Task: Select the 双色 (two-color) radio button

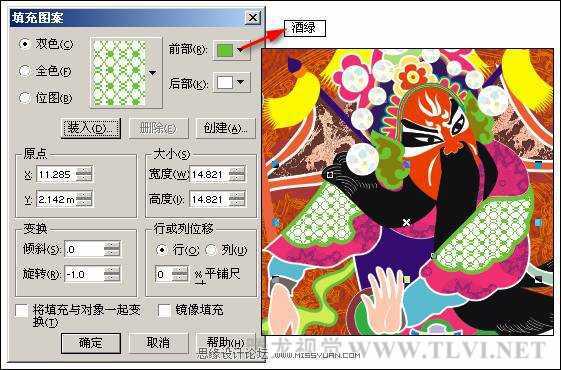Action: 25,44
